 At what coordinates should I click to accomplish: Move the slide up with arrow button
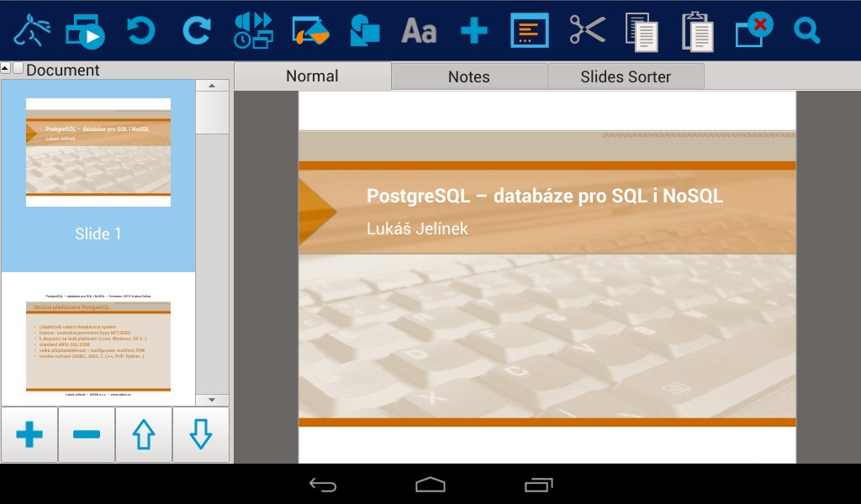[144, 434]
